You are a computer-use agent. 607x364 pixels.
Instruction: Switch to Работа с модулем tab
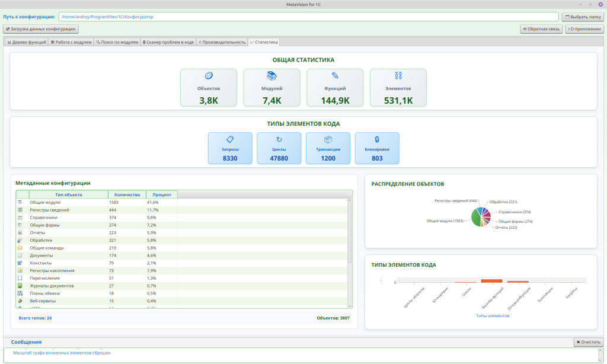click(x=71, y=42)
